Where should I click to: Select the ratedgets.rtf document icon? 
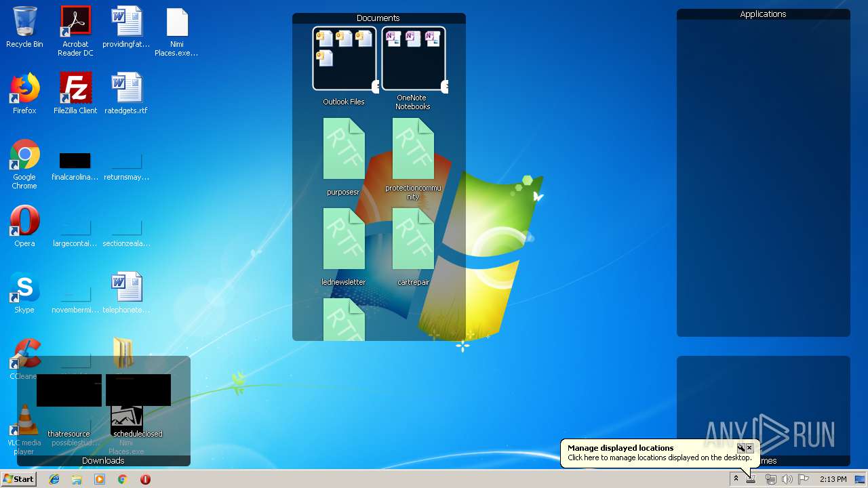[126, 94]
